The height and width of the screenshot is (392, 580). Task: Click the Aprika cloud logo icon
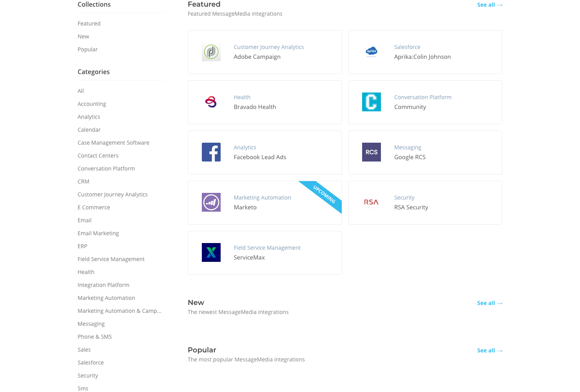[x=372, y=52]
